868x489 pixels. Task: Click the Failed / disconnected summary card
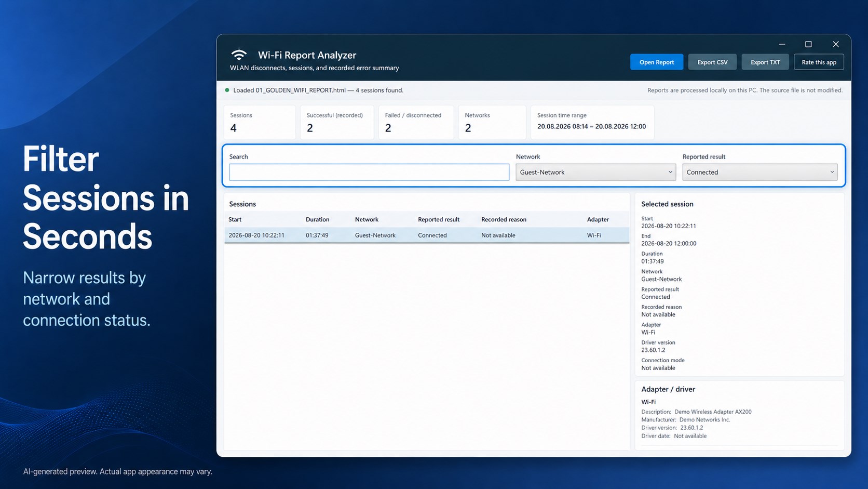tap(416, 122)
